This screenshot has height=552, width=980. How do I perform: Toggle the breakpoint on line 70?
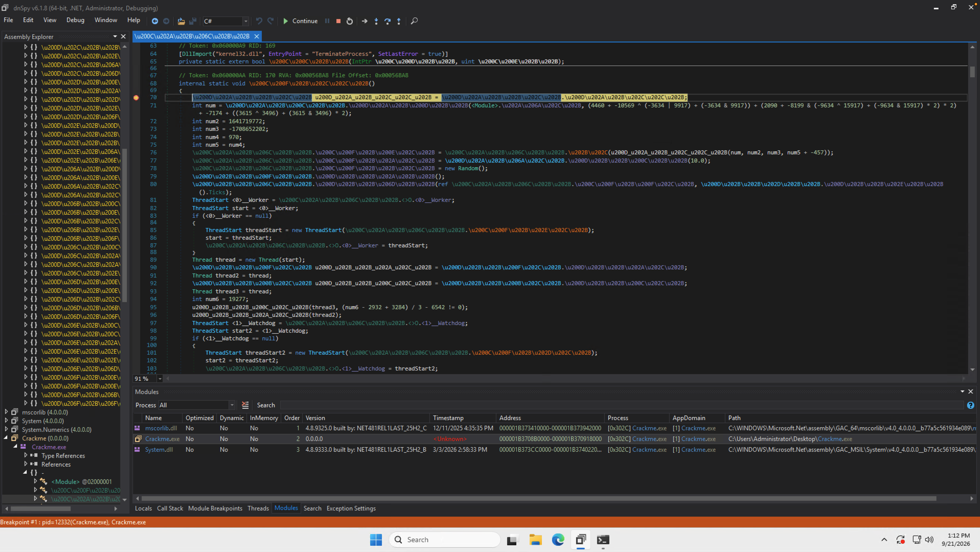tap(136, 97)
